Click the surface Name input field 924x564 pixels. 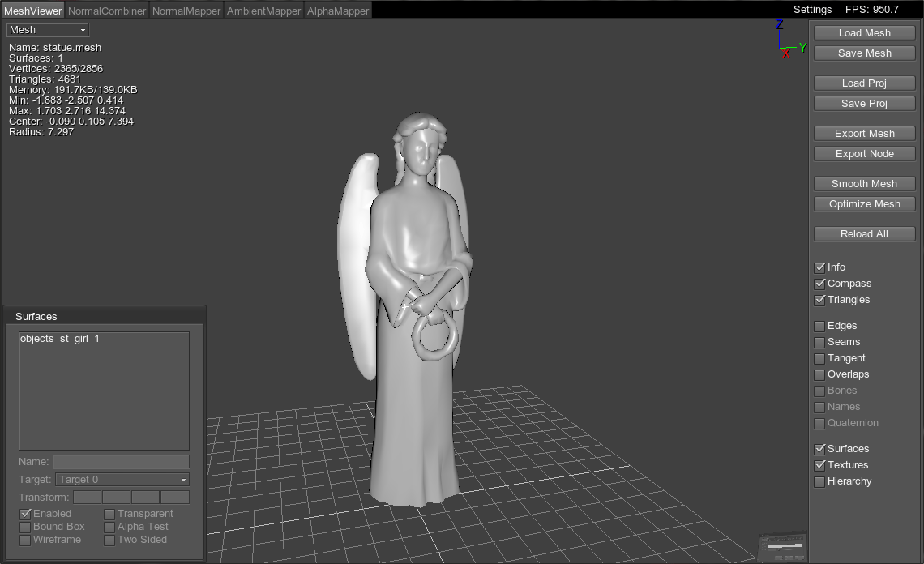(121, 462)
